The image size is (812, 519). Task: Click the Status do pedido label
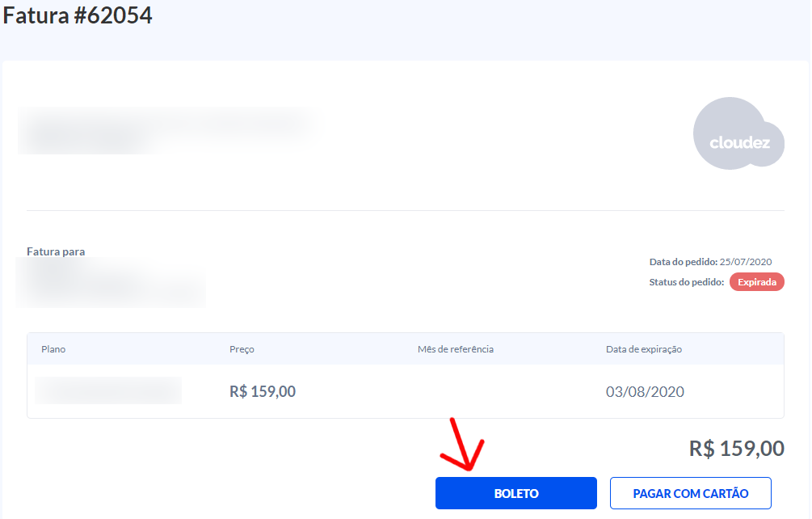click(686, 282)
